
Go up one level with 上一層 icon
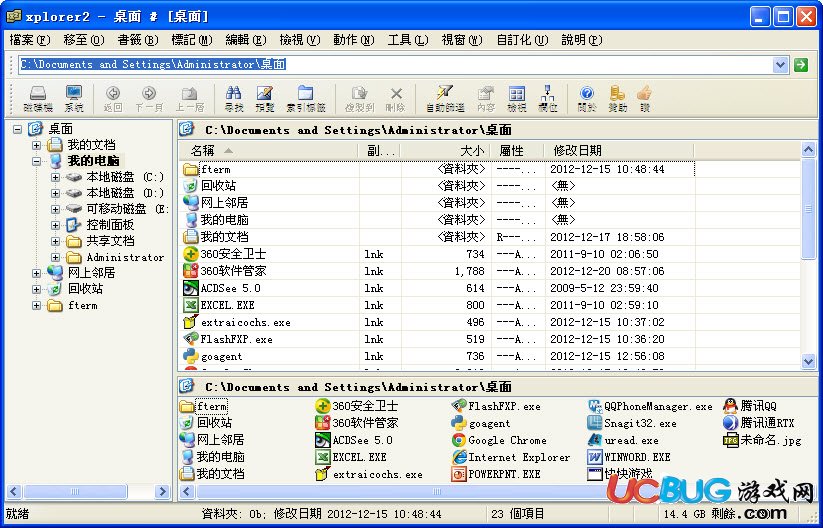click(x=189, y=98)
